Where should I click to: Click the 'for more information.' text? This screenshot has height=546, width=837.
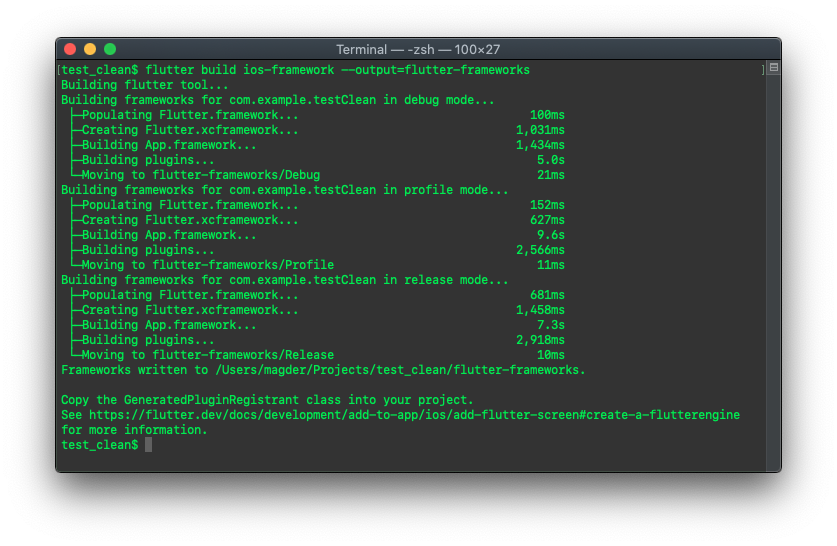(134, 430)
